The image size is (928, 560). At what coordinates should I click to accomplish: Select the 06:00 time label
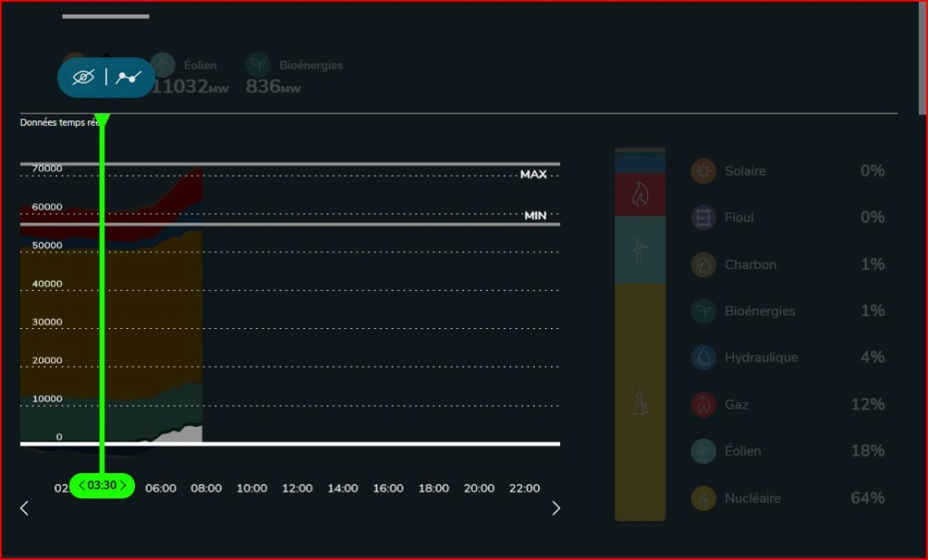click(161, 488)
